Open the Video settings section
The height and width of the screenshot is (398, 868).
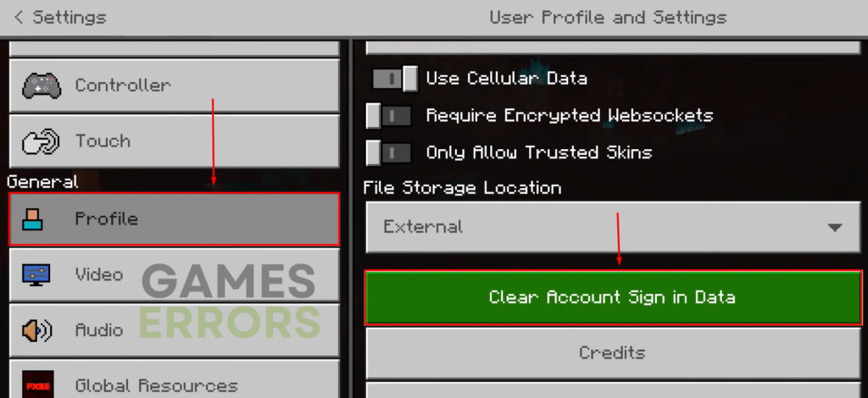(174, 274)
